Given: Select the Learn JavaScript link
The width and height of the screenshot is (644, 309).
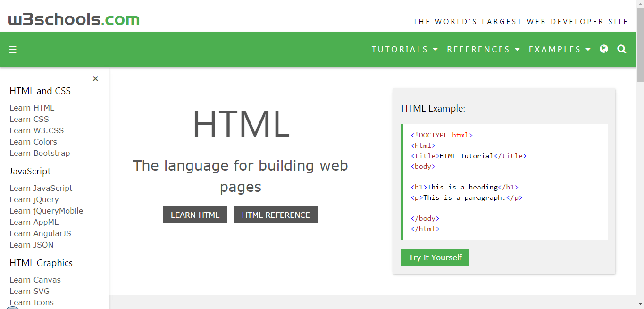Looking at the screenshot, I should 41,188.
